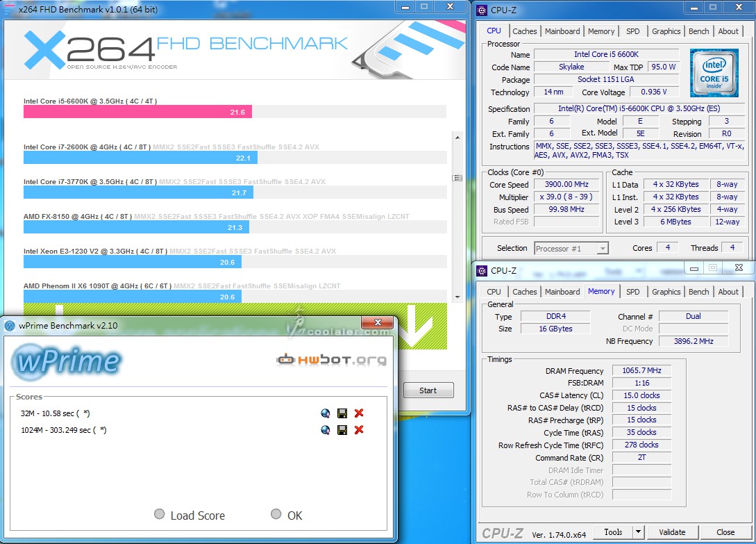Image resolution: width=756 pixels, height=544 pixels.
Task: Open About tab in top CPU-Z window
Action: (728, 31)
